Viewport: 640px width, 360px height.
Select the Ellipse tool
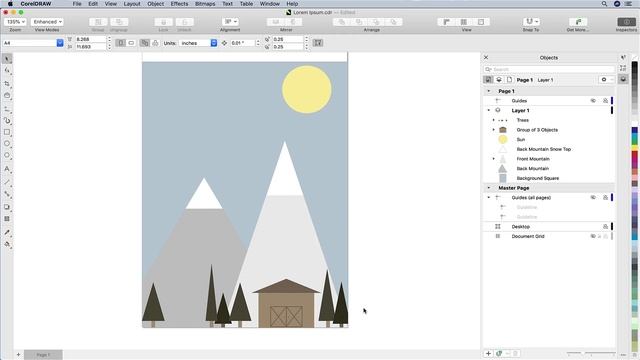[x=7, y=144]
